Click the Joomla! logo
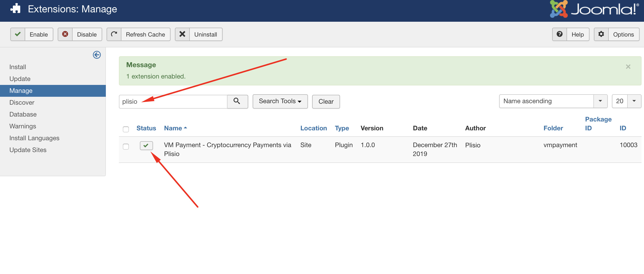The height and width of the screenshot is (274, 644). 594,9
